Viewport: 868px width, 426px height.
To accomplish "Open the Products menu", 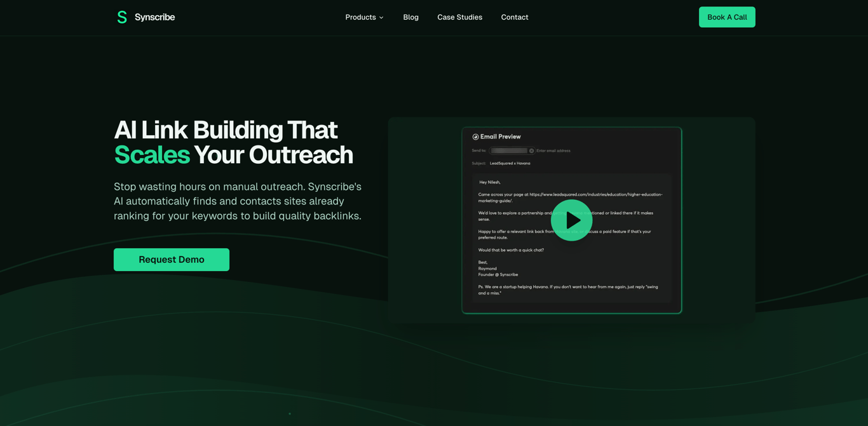I will 364,17.
